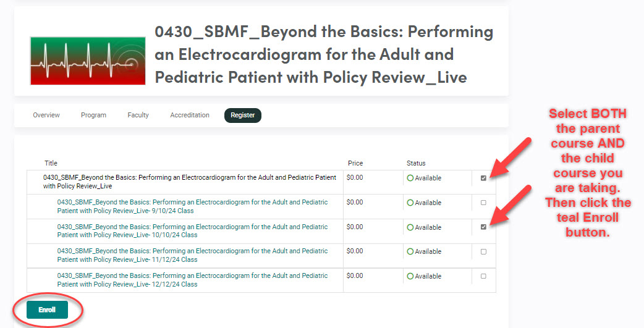Click the green status circle for 12/12/24 Class
Screen dimensions: 644x328
(410, 277)
